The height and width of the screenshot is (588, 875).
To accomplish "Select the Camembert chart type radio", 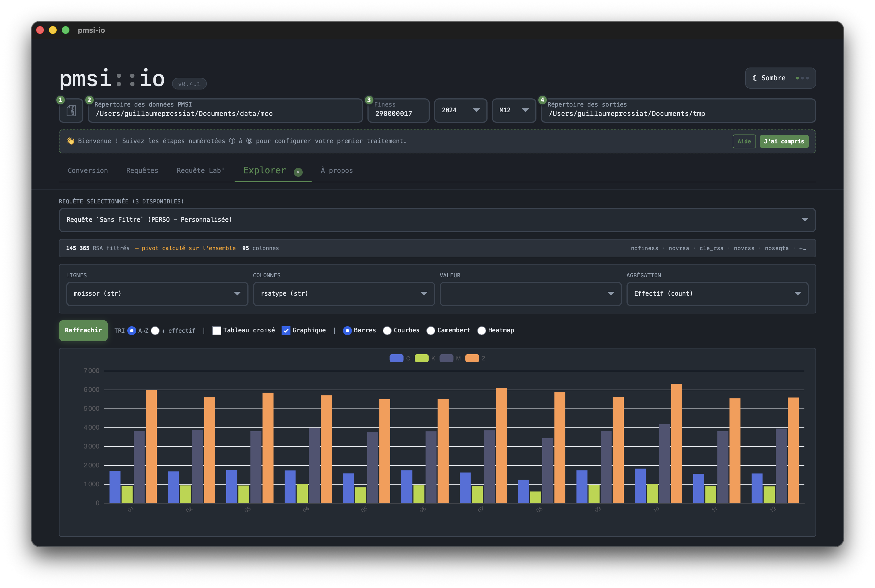I will point(431,330).
